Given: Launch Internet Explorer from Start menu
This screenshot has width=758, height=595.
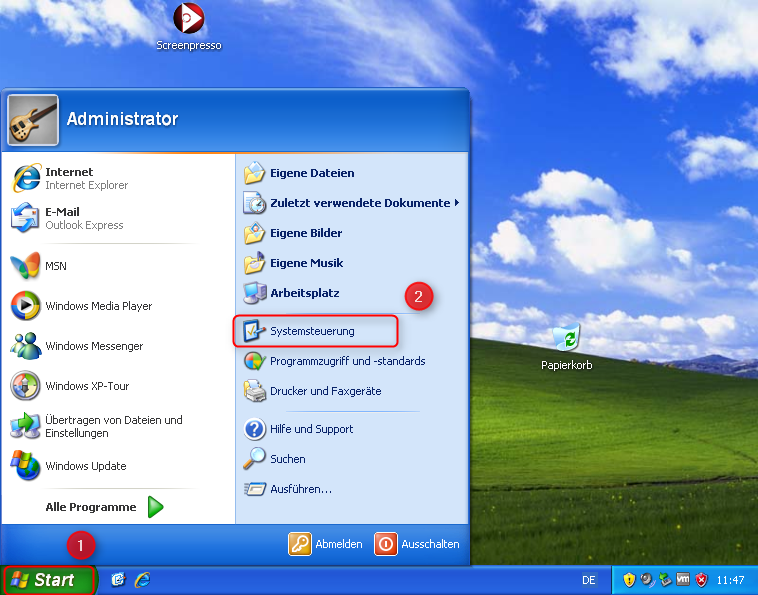Looking at the screenshot, I should [70, 178].
